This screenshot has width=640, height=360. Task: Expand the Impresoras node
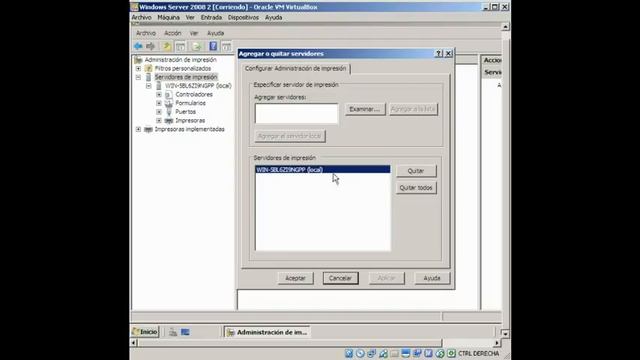click(x=159, y=120)
